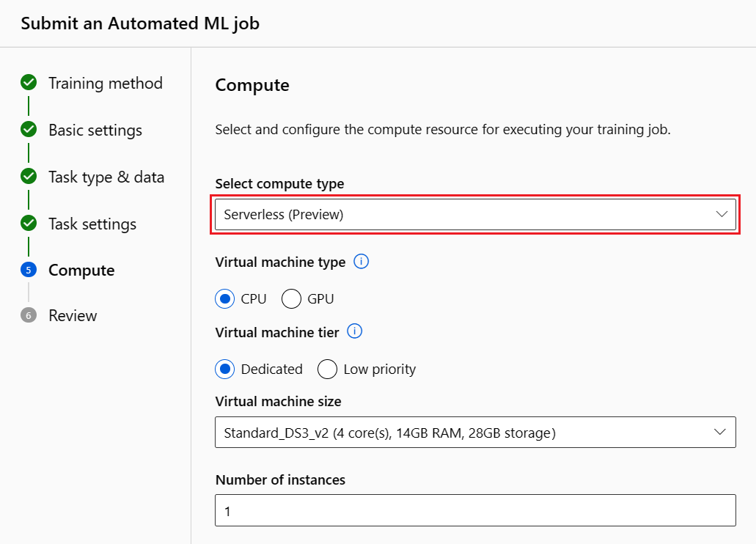Click the checkmark beside Task type & data
Image resolution: width=756 pixels, height=544 pixels.
tap(29, 177)
